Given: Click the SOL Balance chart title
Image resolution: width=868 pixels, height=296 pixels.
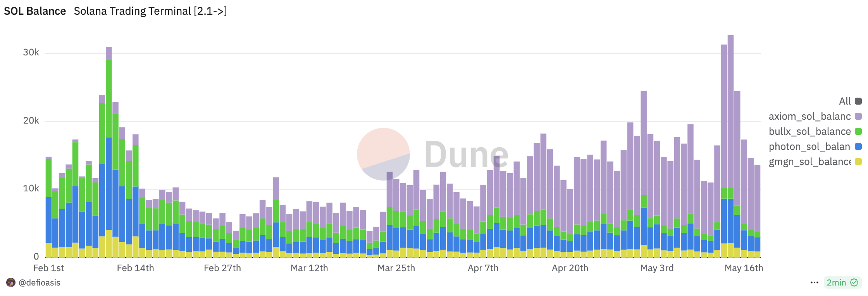Looking at the screenshot, I should [x=35, y=11].
